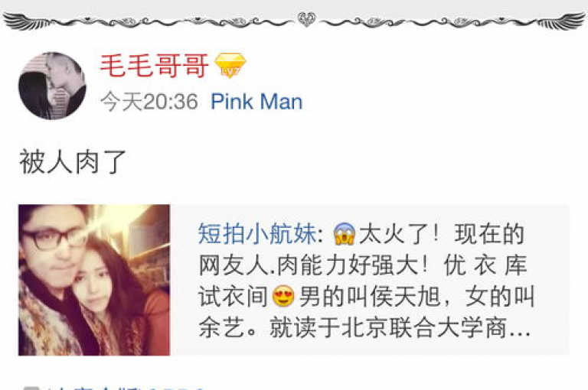Tap the 太火了 opening line of repost
Viewport: 588px width, 390px height.
[x=398, y=234]
